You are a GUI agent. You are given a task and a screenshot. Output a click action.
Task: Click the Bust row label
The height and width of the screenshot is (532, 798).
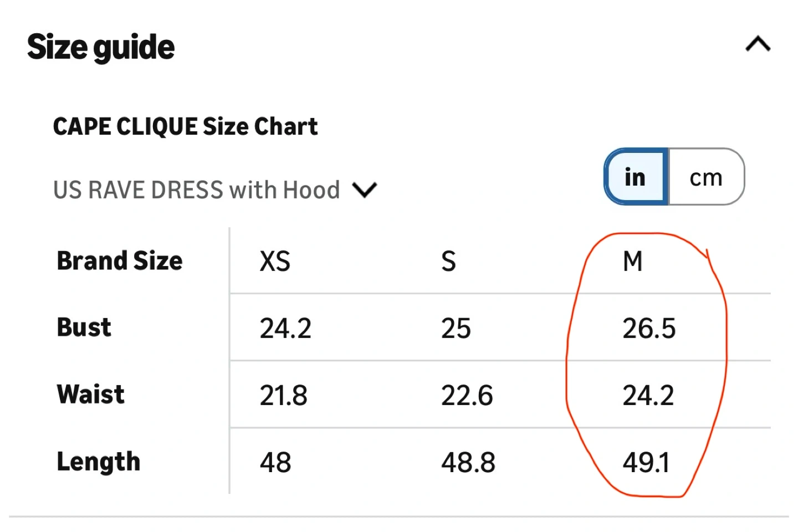[84, 328]
